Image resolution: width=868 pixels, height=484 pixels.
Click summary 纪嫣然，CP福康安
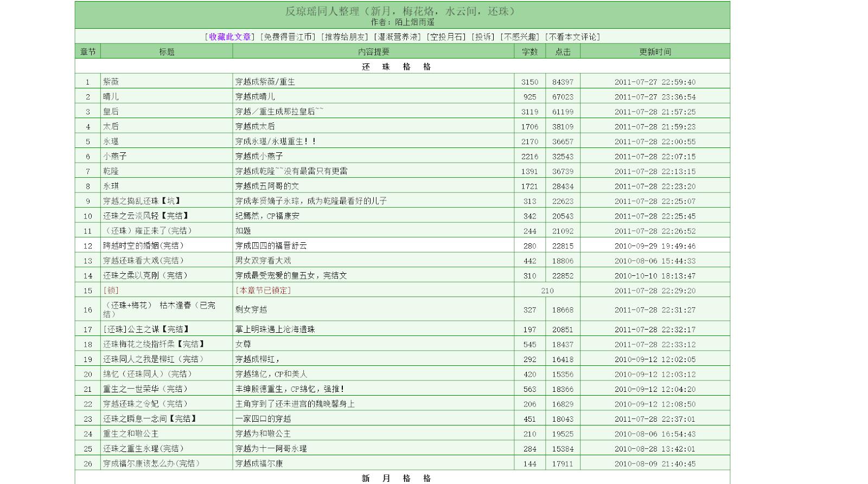(x=267, y=216)
